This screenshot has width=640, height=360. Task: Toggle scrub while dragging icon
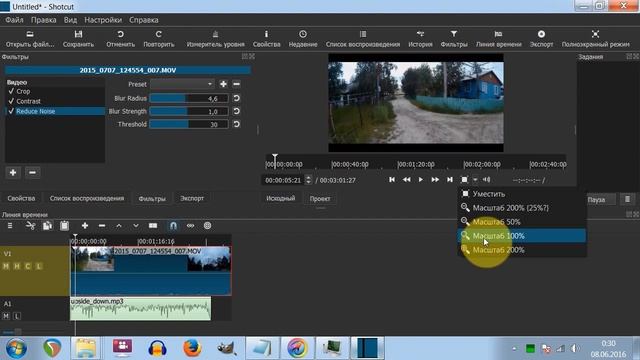(x=191, y=226)
